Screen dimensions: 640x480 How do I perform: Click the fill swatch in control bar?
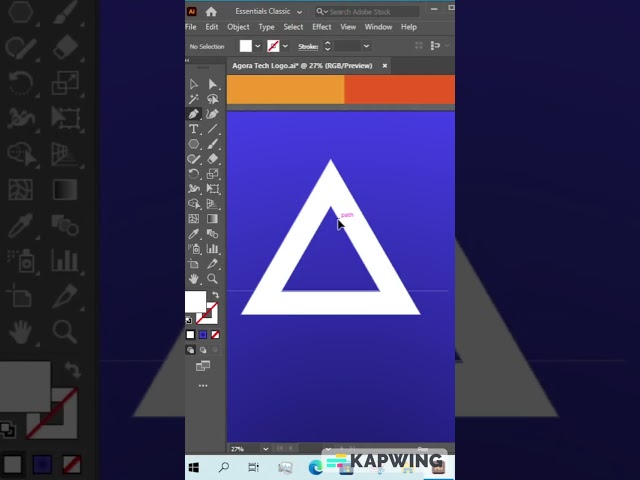pyautogui.click(x=246, y=46)
